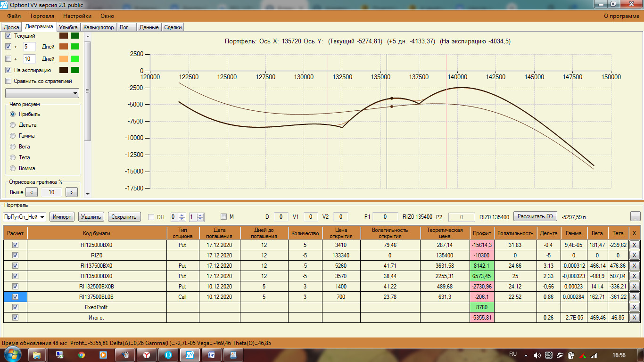Select the Гамма radio button

(13, 136)
